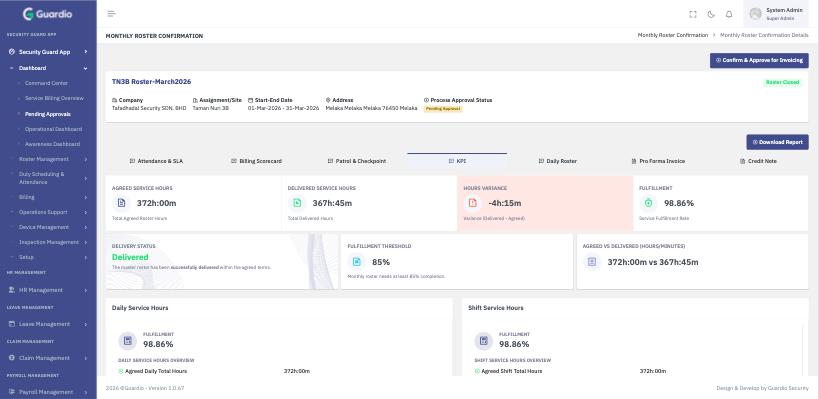819x399 pixels.
Task: Click the Pending Approval status badge
Action: [x=443, y=109]
